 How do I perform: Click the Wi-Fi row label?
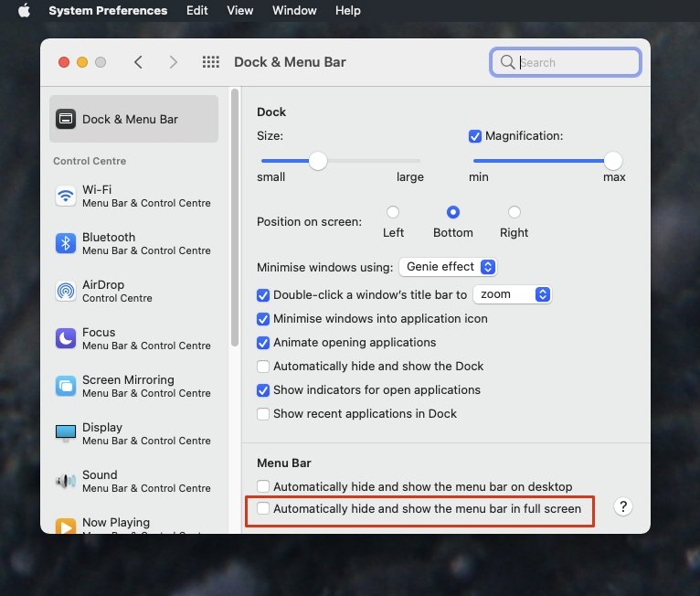click(x=97, y=190)
